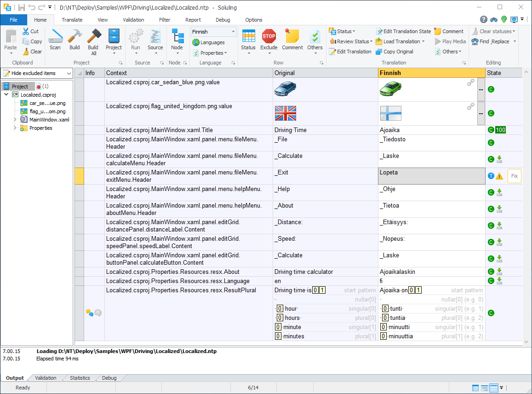
Task: Switch to the Translate ribbon tab
Action: [x=72, y=20]
